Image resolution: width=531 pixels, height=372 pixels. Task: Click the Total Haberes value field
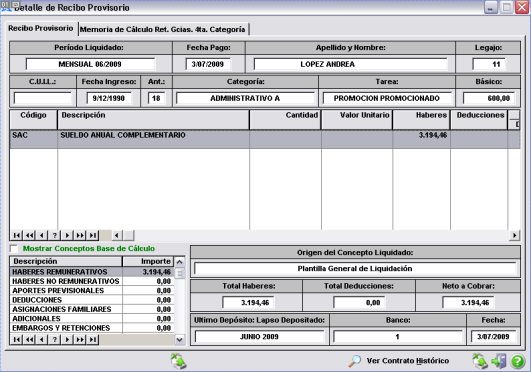pyautogui.click(x=248, y=303)
